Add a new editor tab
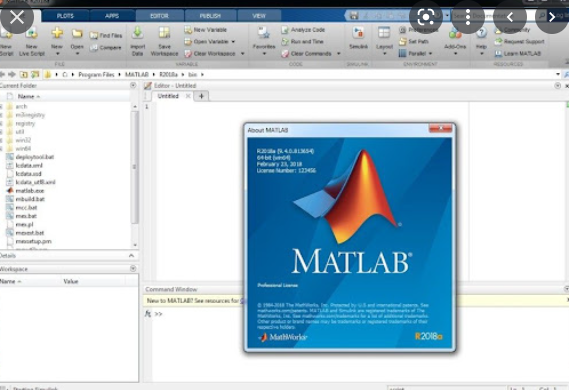 pos(201,96)
